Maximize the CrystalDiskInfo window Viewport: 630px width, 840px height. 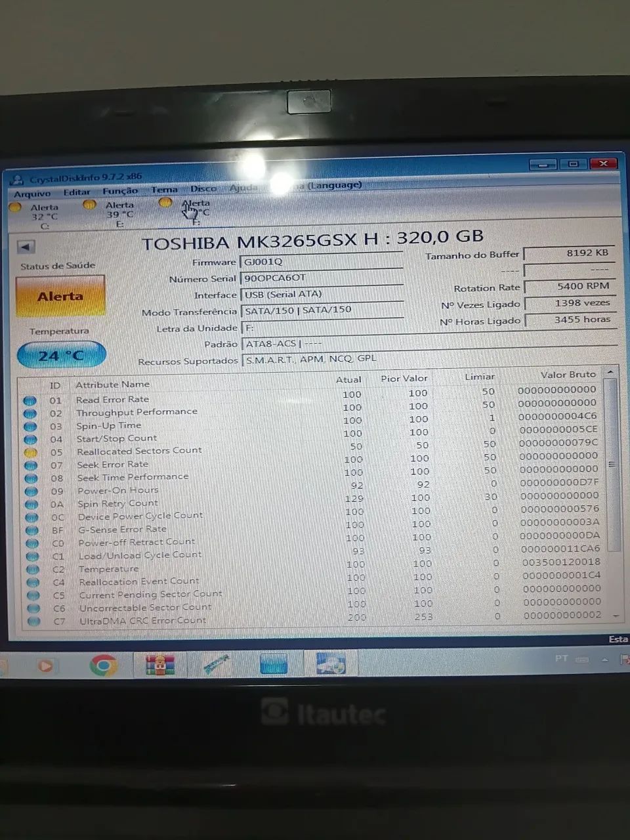pyautogui.click(x=573, y=164)
